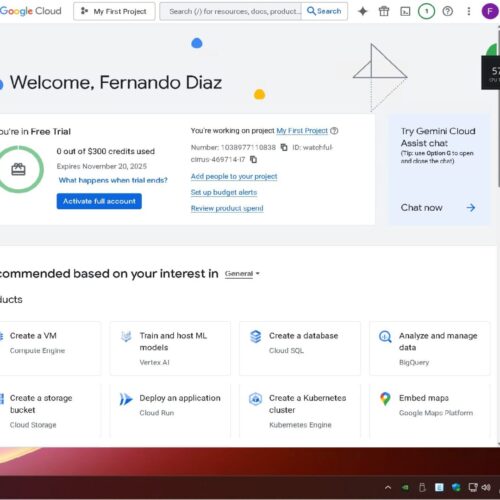Open What happens when trial ends link

(x=113, y=180)
